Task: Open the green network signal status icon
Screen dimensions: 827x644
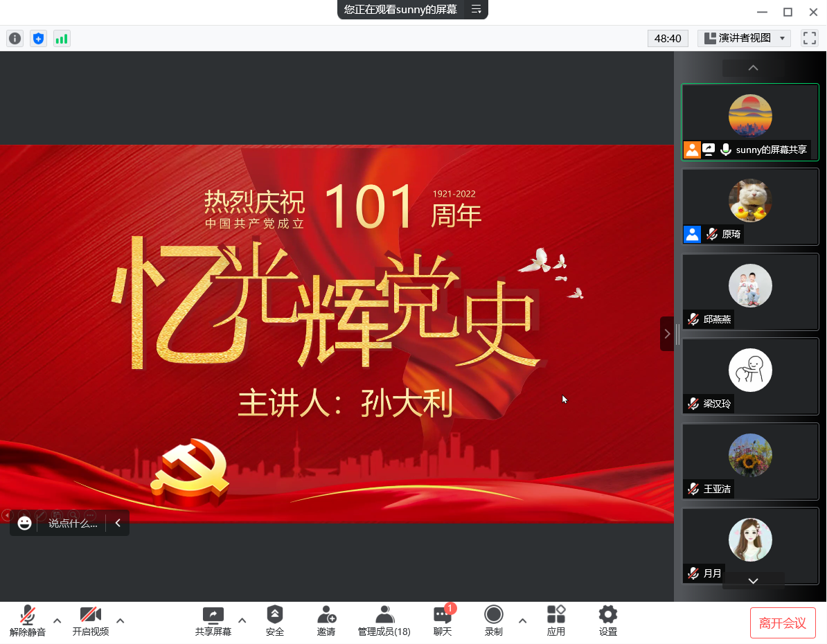Action: (62, 39)
